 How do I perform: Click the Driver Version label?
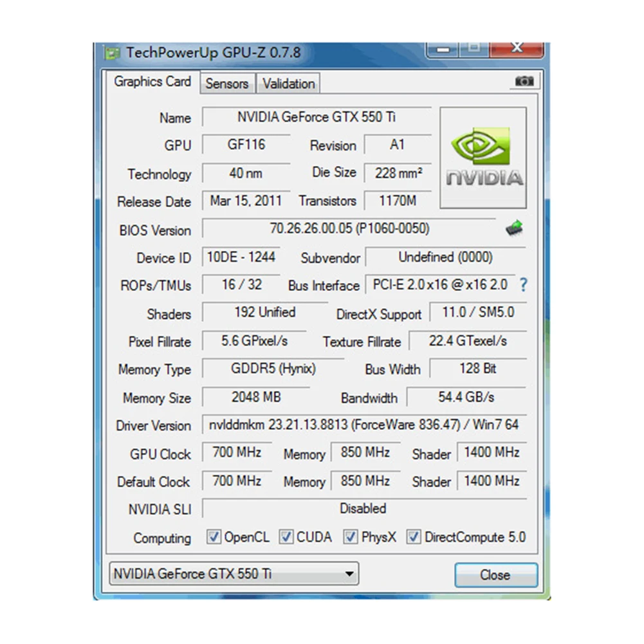coord(153,426)
